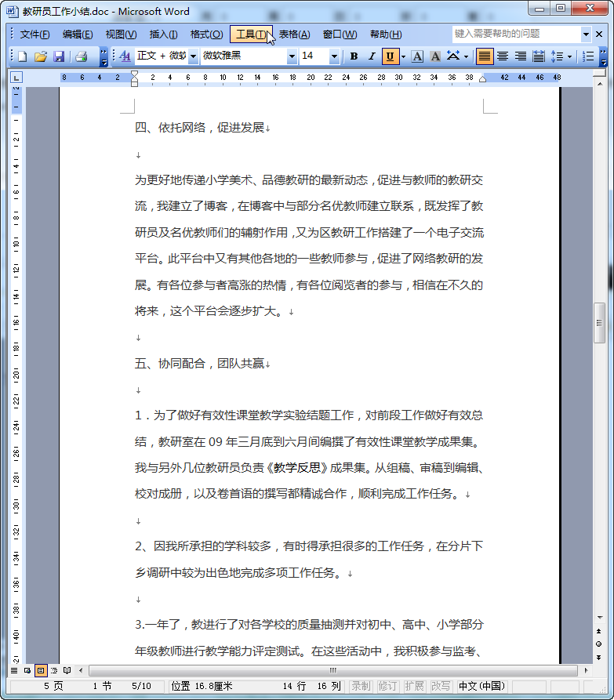The width and height of the screenshot is (614, 700).
Task: Click in the help question input box
Action: click(x=517, y=34)
